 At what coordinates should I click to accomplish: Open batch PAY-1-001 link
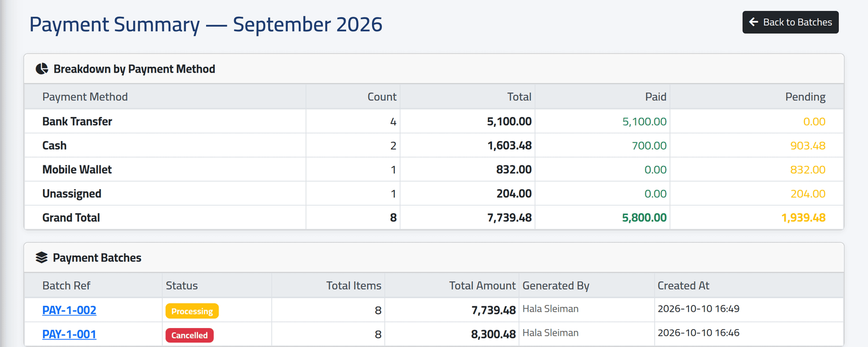[x=69, y=334]
